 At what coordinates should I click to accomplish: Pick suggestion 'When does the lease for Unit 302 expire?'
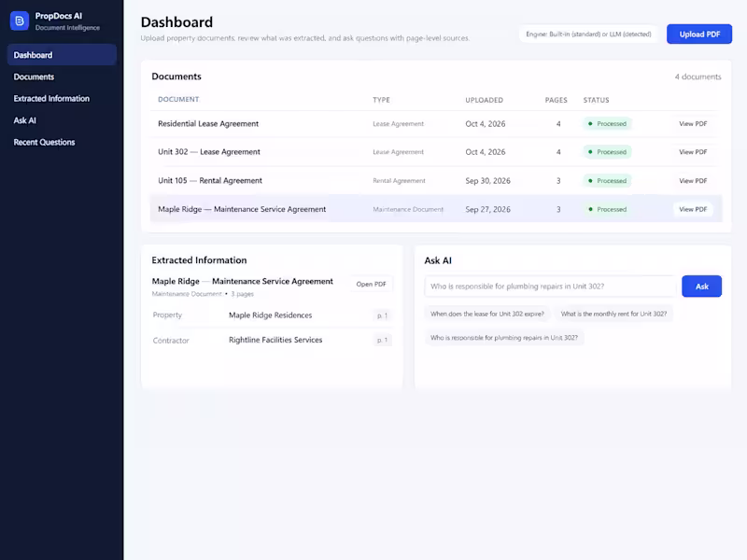[486, 314]
